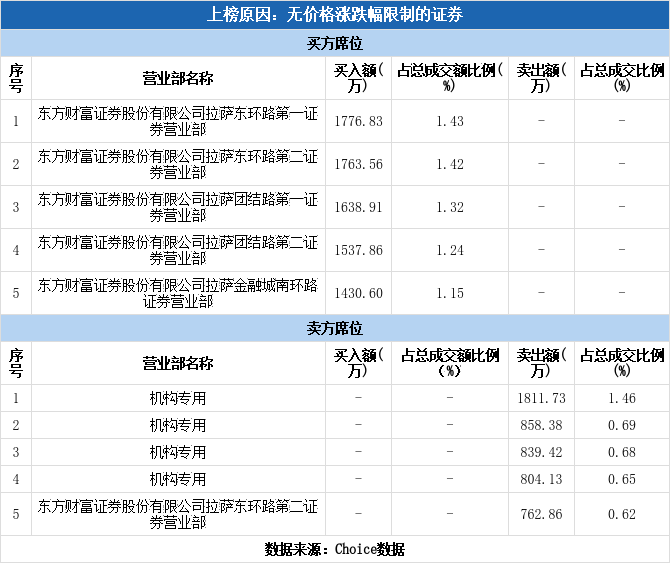The image size is (670, 563).
Task: Select buy amount 1776.83
Action: [x=359, y=121]
